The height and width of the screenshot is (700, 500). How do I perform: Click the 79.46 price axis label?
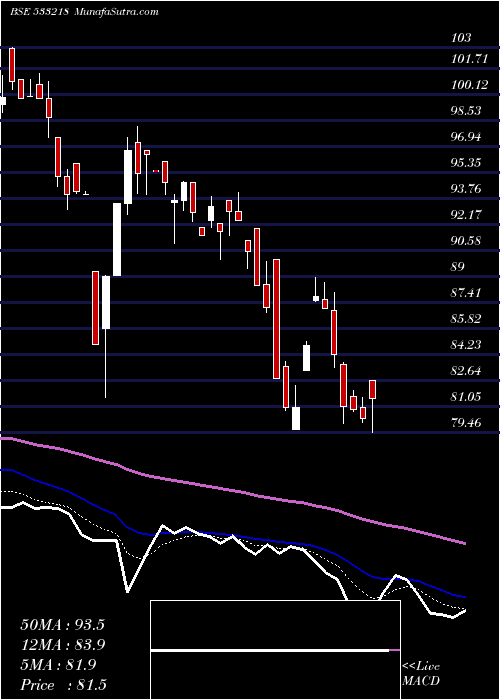(x=467, y=422)
